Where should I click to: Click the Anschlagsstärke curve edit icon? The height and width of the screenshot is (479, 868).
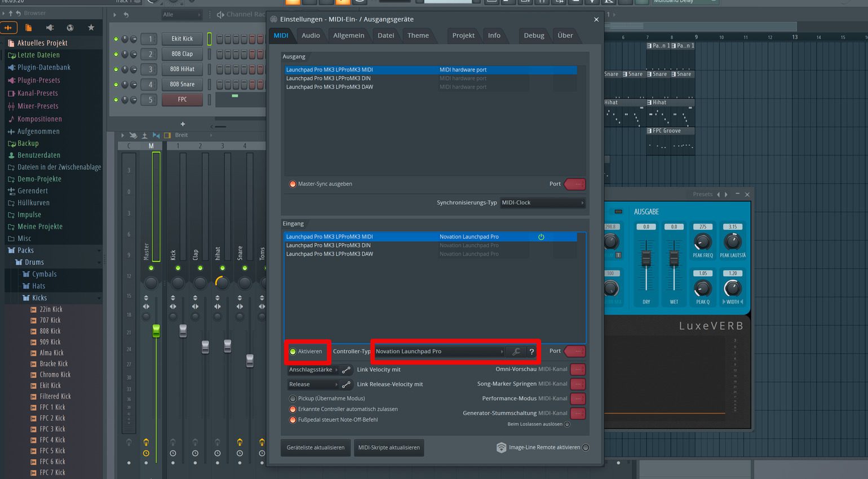coord(346,370)
